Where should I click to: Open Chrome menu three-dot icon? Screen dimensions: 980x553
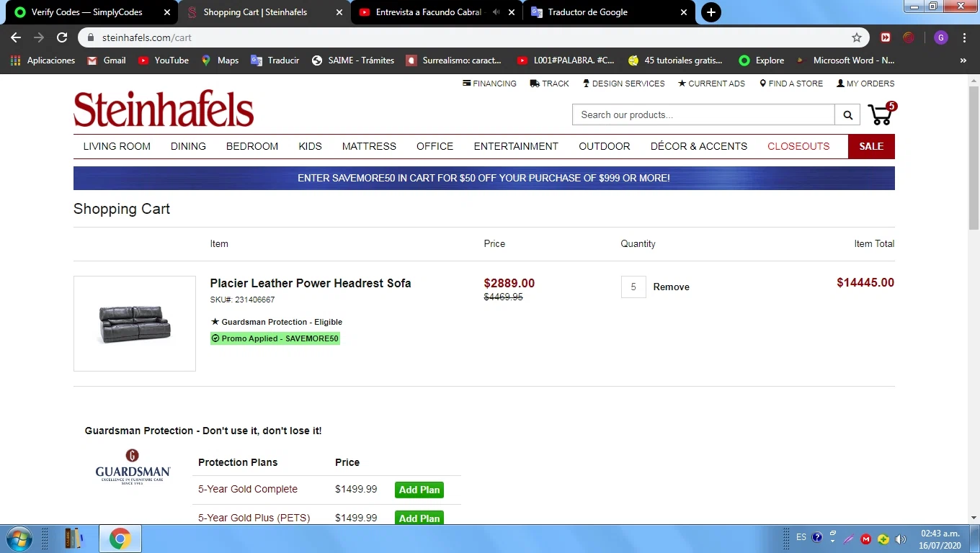pos(964,37)
